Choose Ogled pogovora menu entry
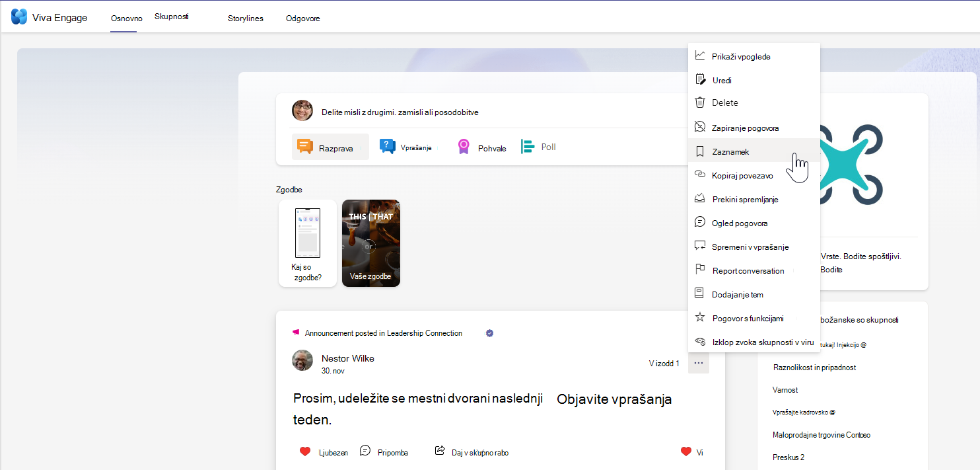 point(753,223)
